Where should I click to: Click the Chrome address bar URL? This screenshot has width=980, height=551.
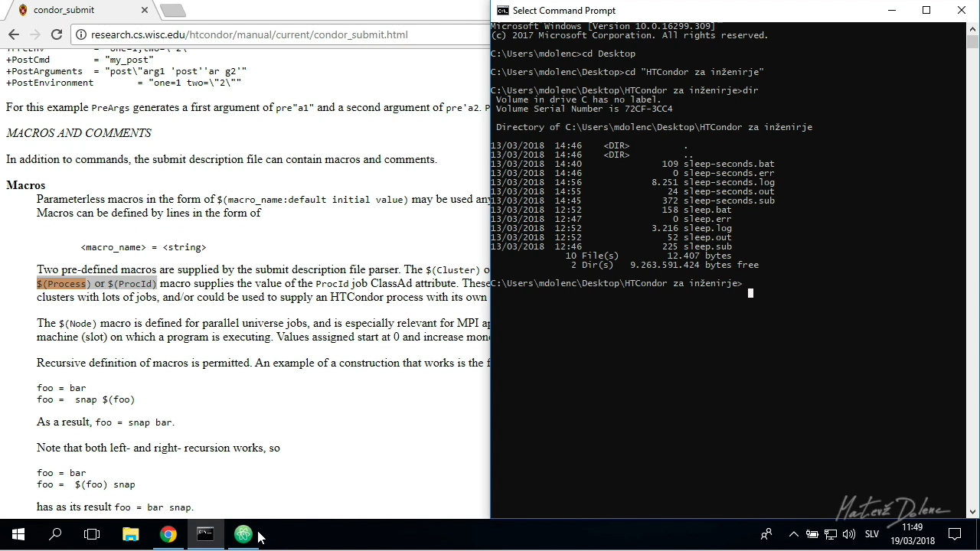pos(249,34)
